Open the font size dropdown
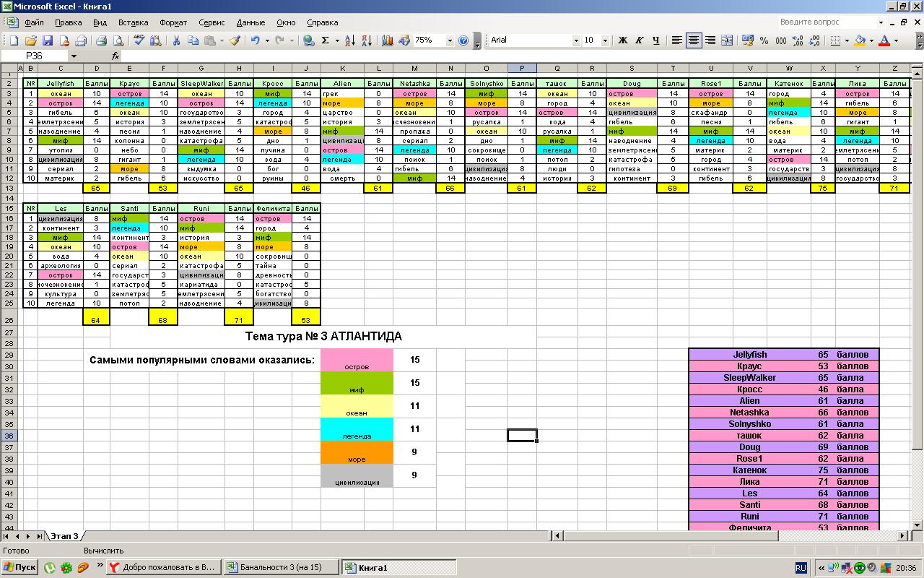 click(605, 40)
